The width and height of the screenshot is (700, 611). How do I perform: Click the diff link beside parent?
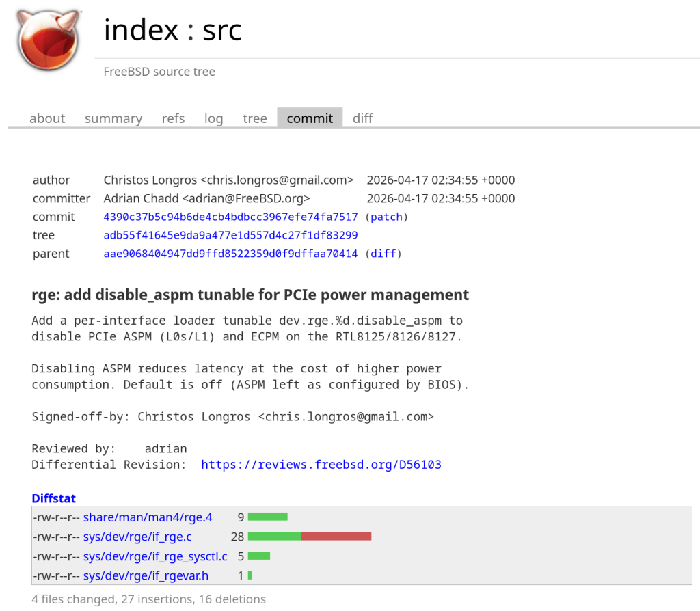click(x=383, y=254)
